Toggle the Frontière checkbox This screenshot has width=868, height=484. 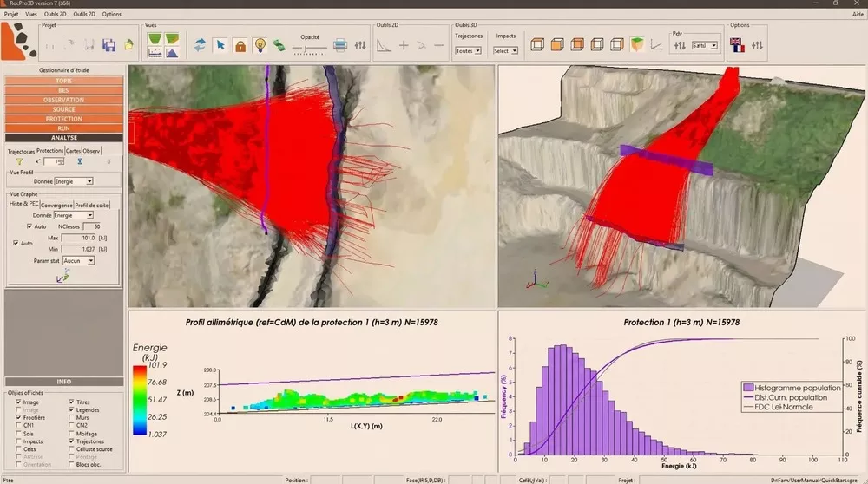point(18,417)
